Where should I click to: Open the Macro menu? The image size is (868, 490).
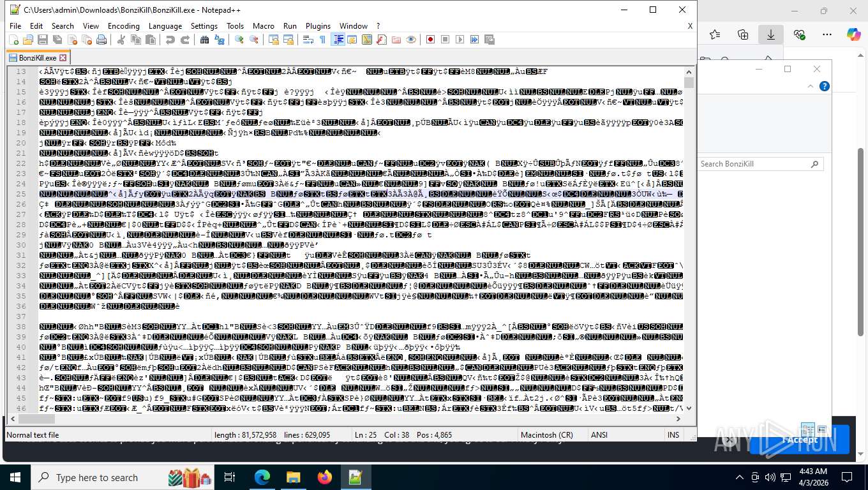click(x=264, y=26)
